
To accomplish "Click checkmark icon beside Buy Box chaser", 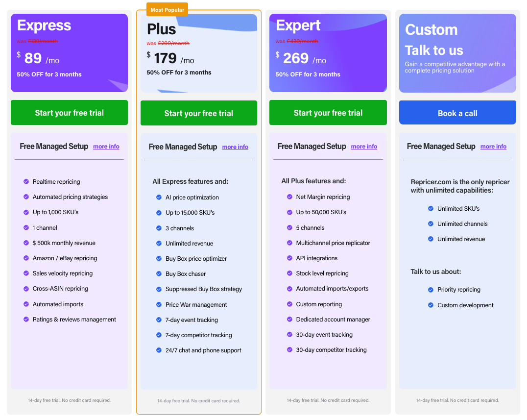I will (159, 274).
